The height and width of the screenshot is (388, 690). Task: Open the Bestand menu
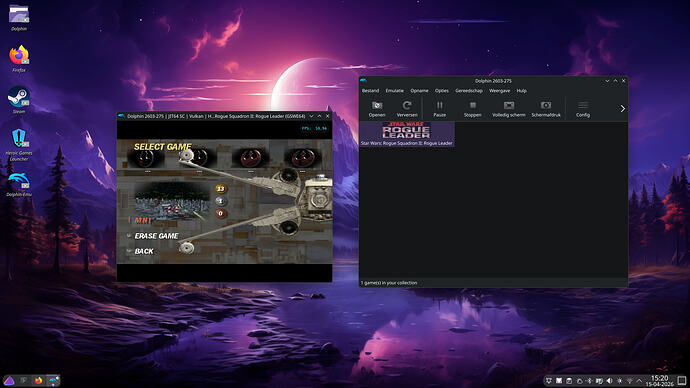370,91
